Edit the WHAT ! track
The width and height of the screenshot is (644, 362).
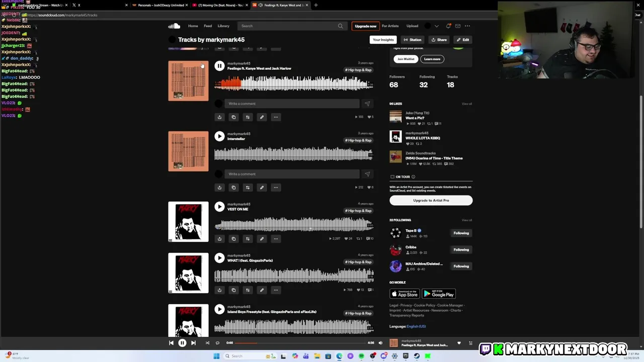(x=262, y=290)
